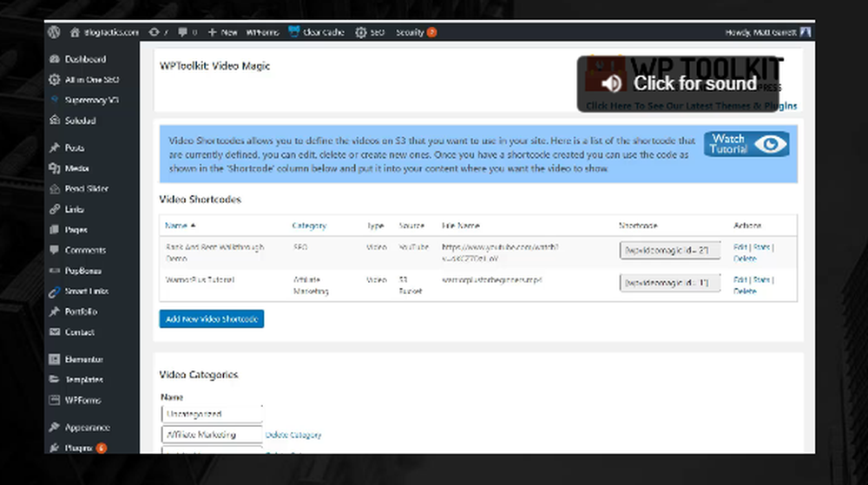This screenshot has height=485, width=868.
Task: Select the id=1 shortcode field
Action: click(670, 283)
